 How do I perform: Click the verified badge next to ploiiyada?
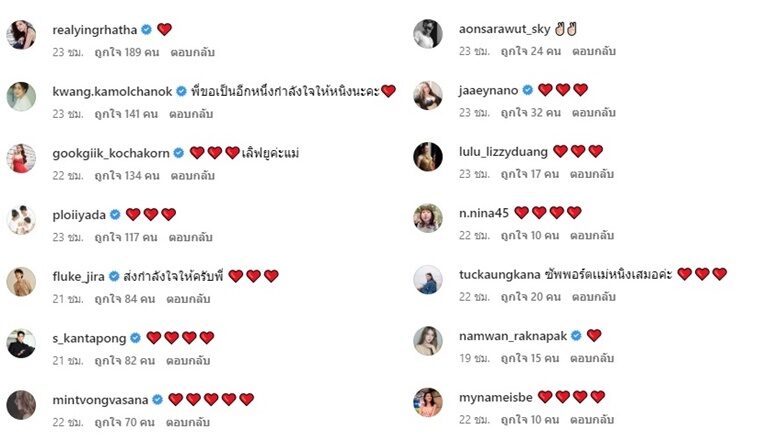click(x=115, y=214)
